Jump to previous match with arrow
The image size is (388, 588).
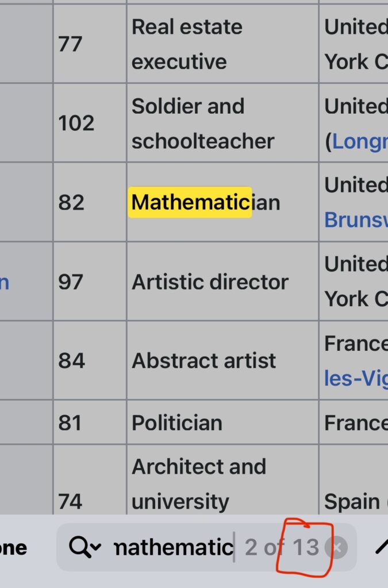tap(382, 547)
